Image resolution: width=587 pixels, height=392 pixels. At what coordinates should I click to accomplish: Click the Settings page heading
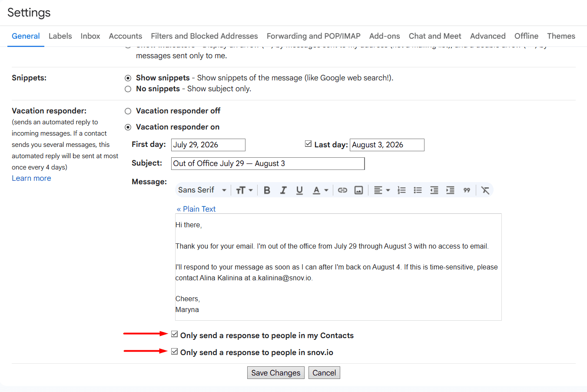29,13
